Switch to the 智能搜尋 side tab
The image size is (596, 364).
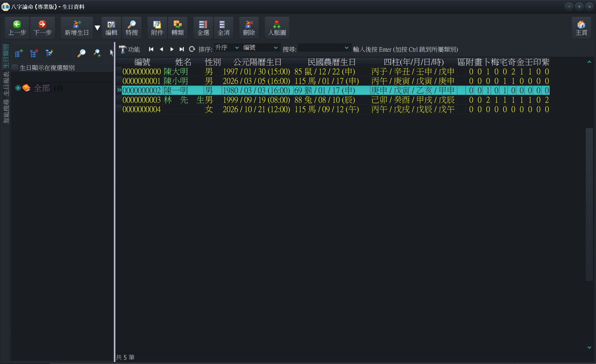6,111
